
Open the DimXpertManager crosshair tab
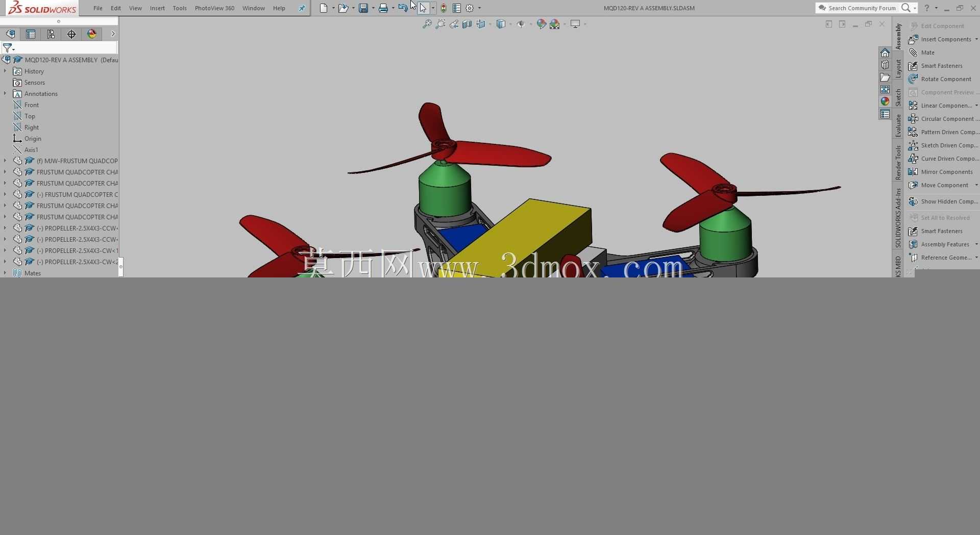point(71,34)
